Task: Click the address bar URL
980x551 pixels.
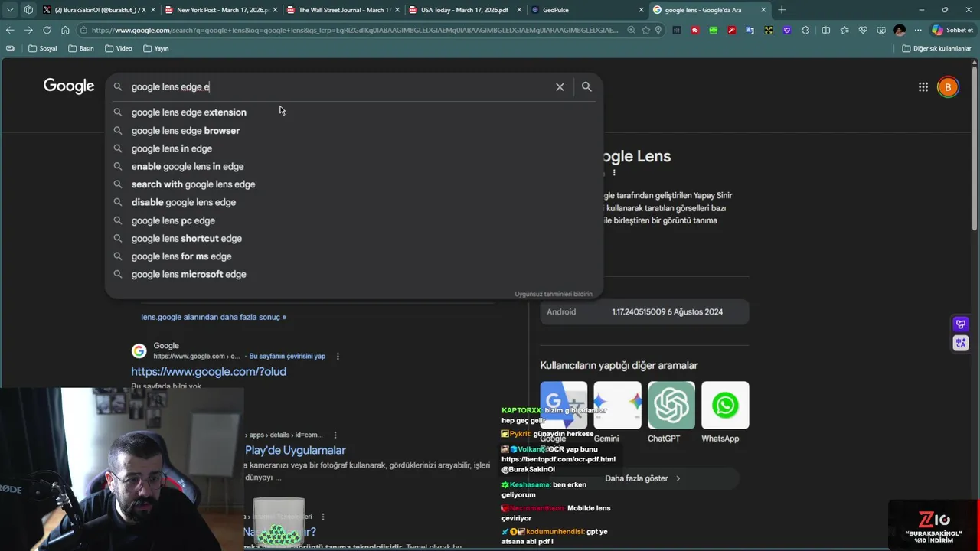Action: (354, 31)
